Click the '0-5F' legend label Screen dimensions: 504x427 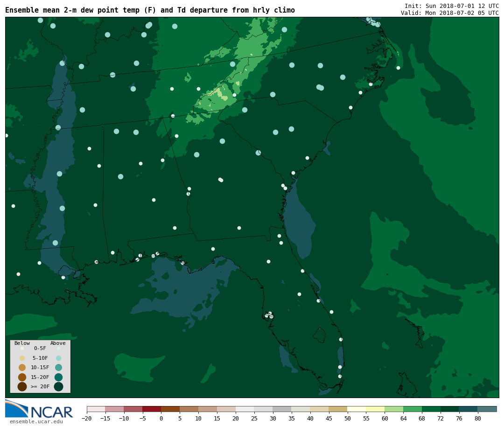point(40,349)
